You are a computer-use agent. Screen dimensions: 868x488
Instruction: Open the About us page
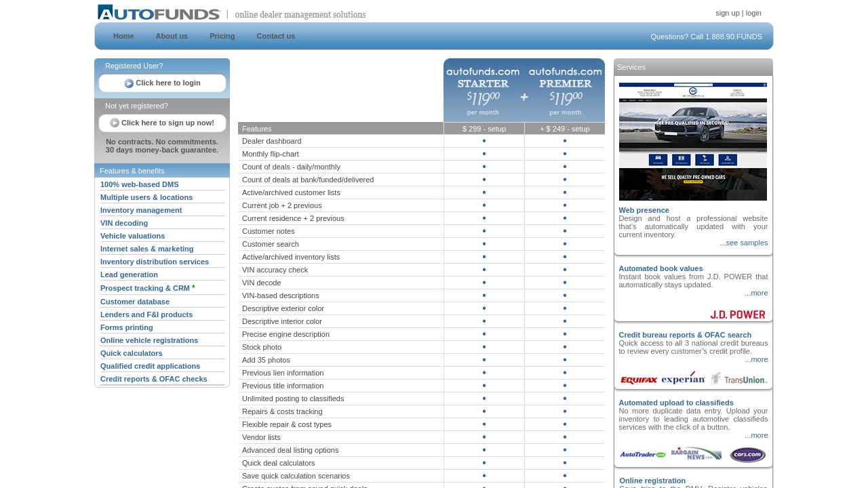tap(172, 36)
